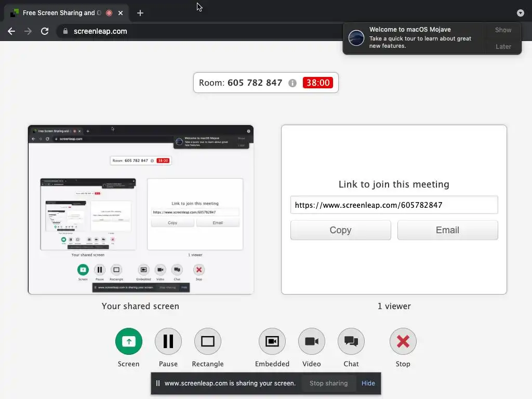This screenshot has height=399, width=532.
Task: Click the red 38:00 timer badge
Action: coord(318,83)
